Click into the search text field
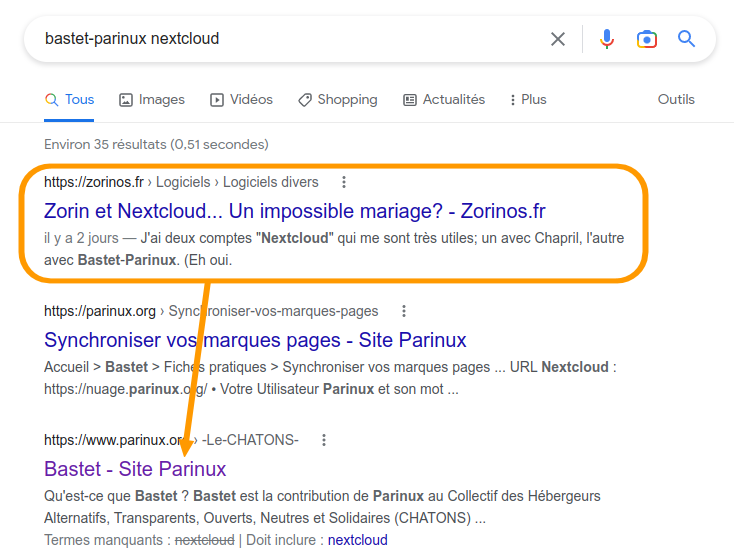The image size is (734, 560). pyautogui.click(x=280, y=39)
